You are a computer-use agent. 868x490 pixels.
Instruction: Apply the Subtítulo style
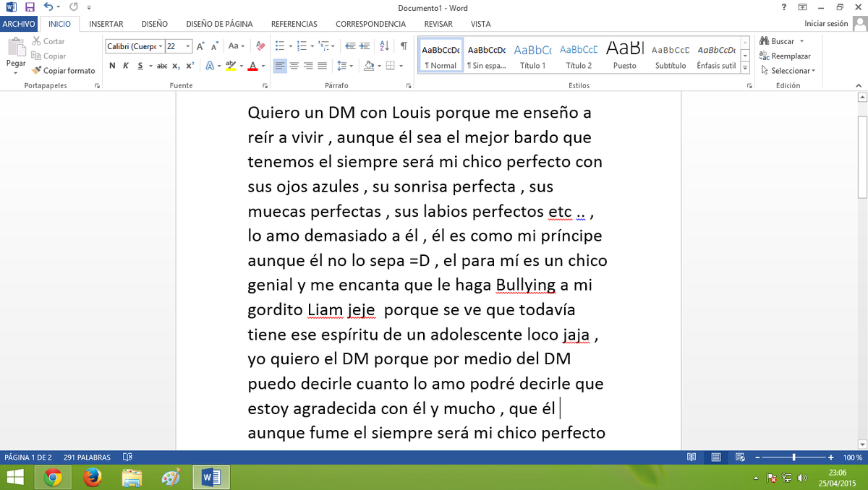[x=671, y=56]
